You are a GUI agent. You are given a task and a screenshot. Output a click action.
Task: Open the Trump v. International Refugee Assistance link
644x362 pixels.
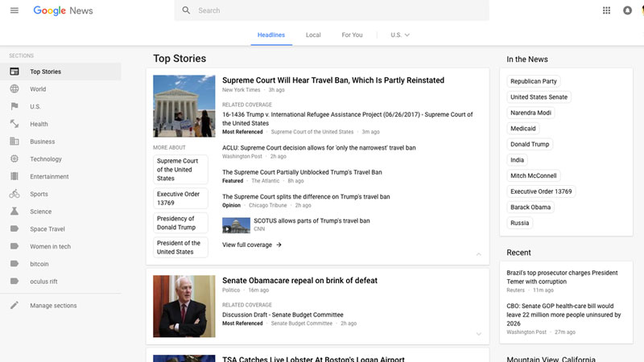coord(348,118)
